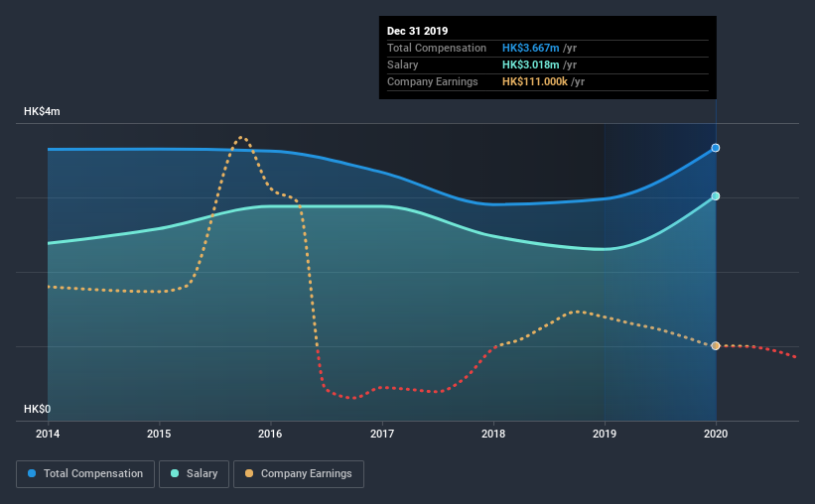Click the Dec 31 2019 tooltip date
The height and width of the screenshot is (504, 815).
click(417, 31)
